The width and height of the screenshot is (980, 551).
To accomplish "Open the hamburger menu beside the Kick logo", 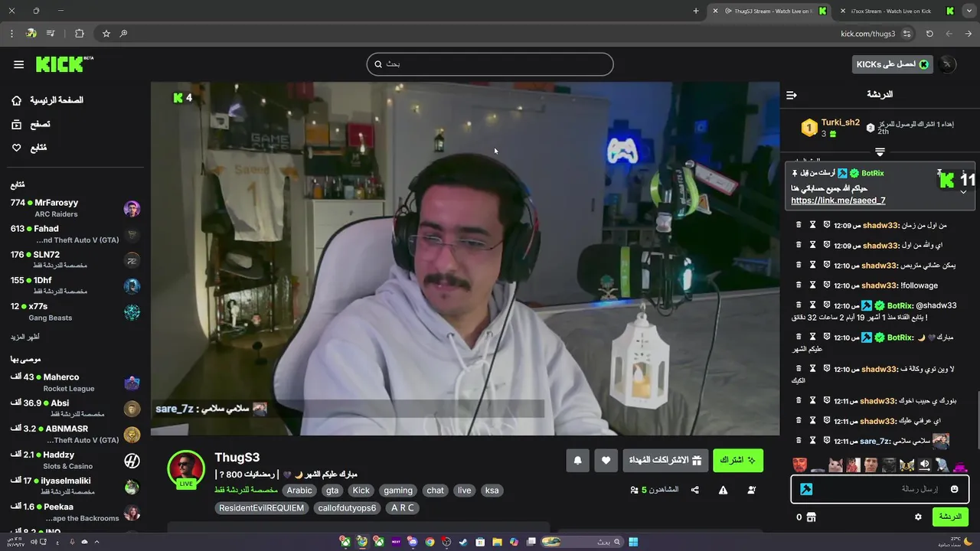I will click(x=18, y=64).
